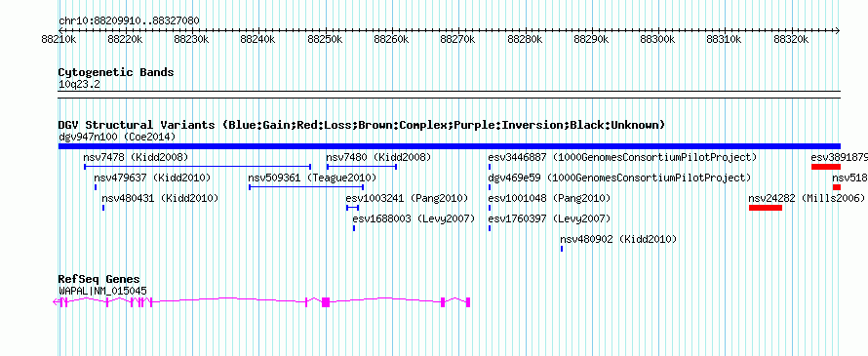Open the esv1760397 (Levy2007) label
868x356 pixels.
pos(549,218)
